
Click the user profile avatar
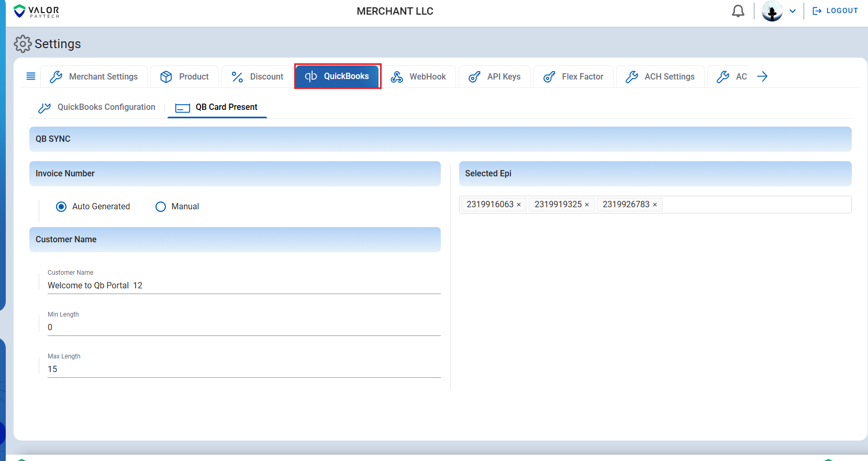[772, 11]
